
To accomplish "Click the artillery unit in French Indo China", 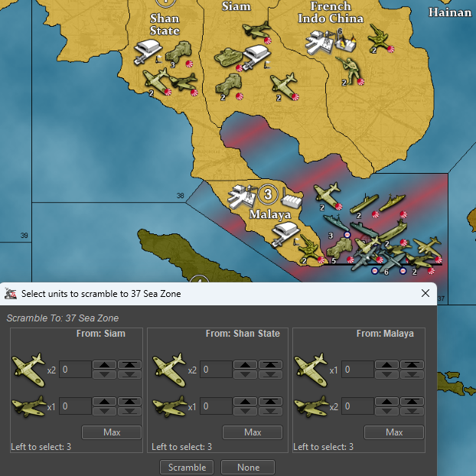I will click(378, 36).
